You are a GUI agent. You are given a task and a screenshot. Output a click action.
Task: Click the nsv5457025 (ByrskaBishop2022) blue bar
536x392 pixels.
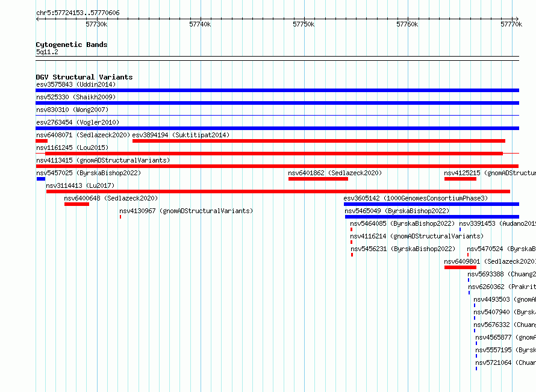pyautogui.click(x=41, y=179)
